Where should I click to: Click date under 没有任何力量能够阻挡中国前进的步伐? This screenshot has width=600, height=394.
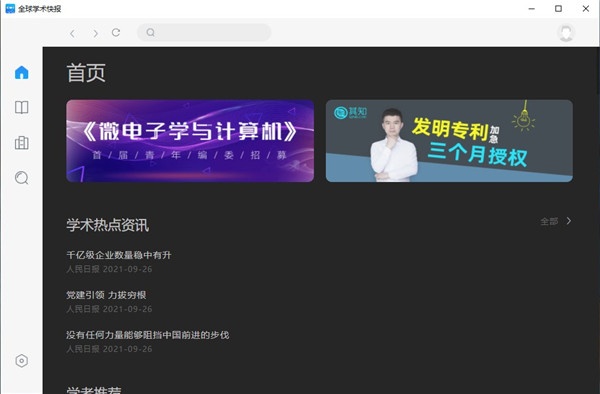[x=127, y=349]
